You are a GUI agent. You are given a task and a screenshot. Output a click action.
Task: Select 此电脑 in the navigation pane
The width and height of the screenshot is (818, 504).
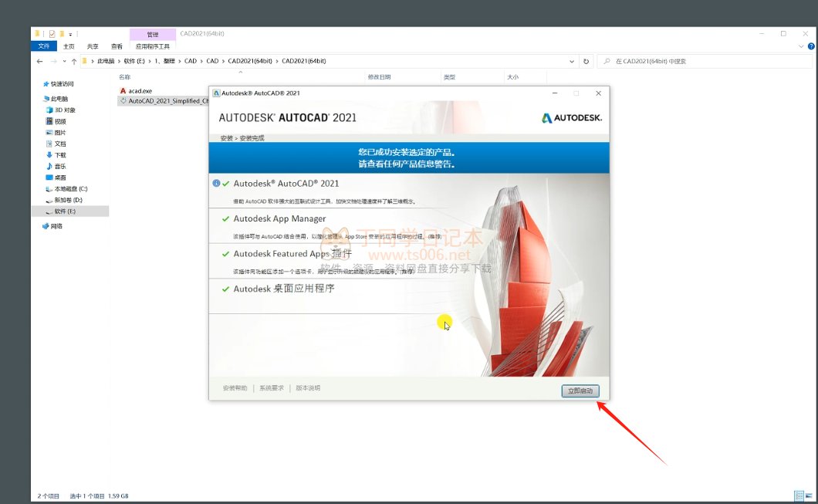pyautogui.click(x=59, y=99)
